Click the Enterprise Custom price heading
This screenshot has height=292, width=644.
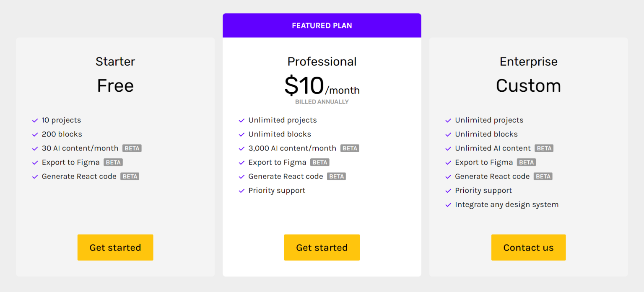click(528, 86)
